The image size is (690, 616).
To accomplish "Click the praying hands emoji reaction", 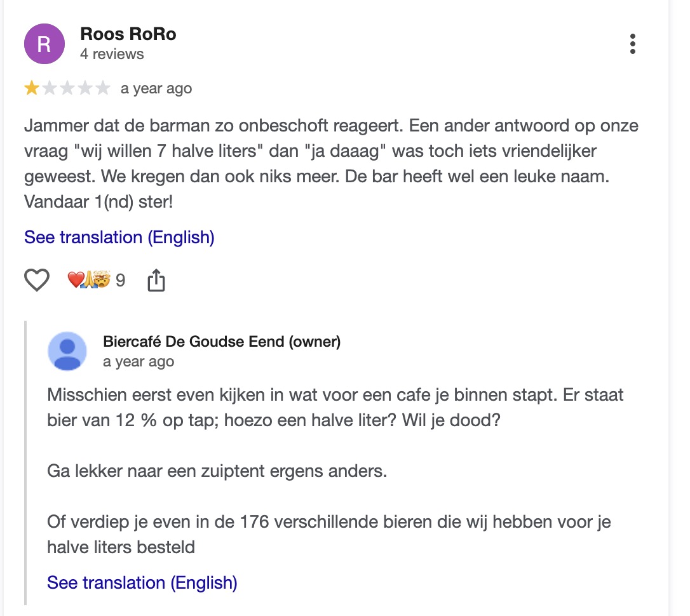I will (90, 279).
